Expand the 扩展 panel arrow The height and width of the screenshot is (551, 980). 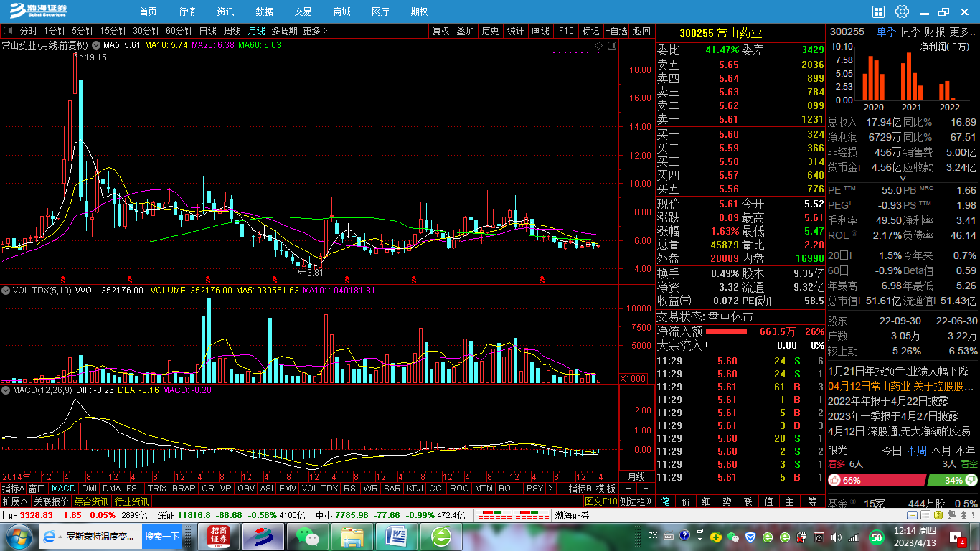[x=15, y=501]
